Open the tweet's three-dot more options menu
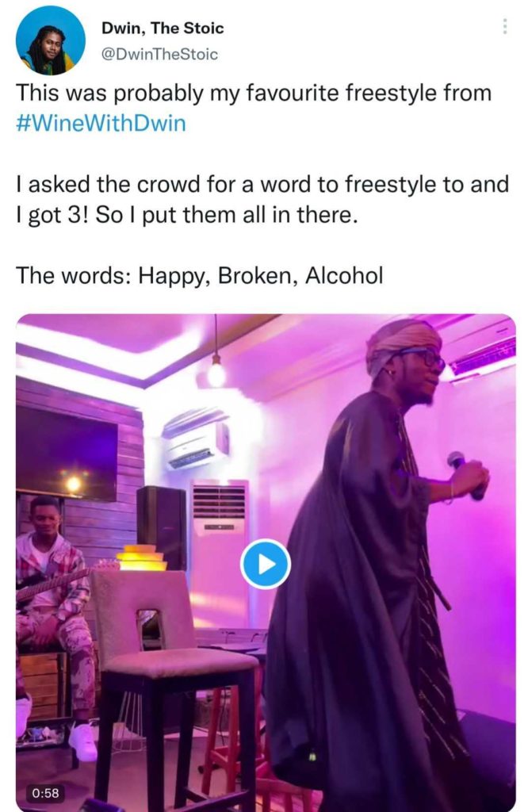This screenshot has width=528, height=812. pos(505,27)
